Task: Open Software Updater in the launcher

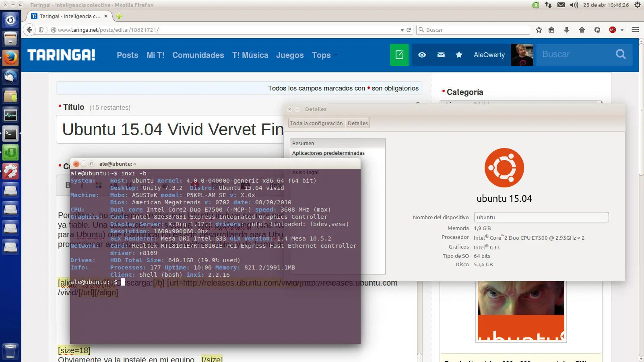Action: 10,153
